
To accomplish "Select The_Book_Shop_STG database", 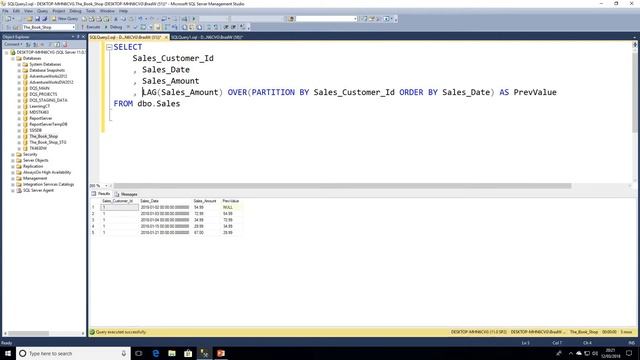I will pyautogui.click(x=48, y=142).
